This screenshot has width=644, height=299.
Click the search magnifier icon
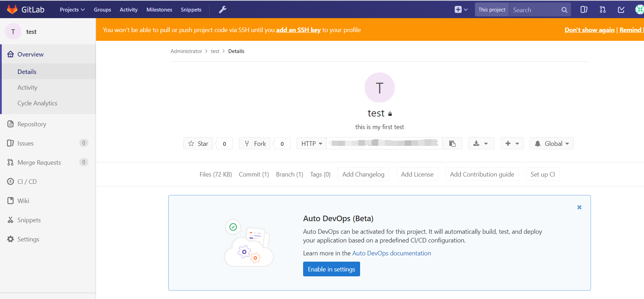point(564,10)
